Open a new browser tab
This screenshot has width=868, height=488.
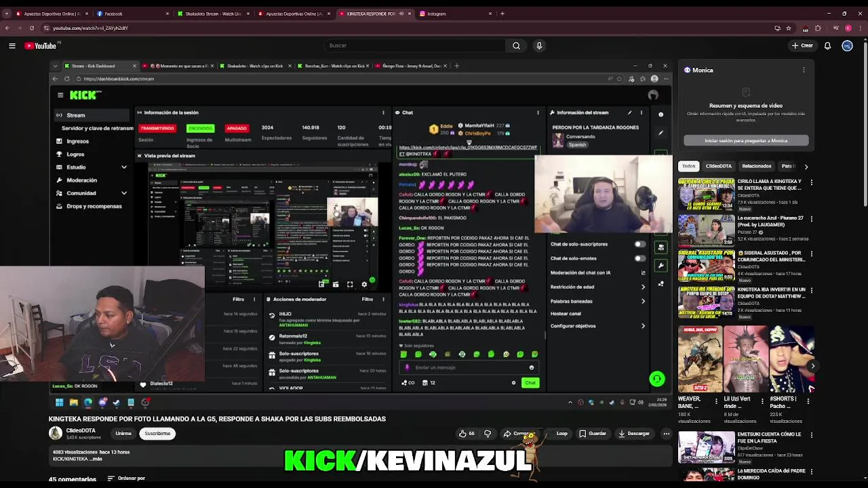coord(502,14)
